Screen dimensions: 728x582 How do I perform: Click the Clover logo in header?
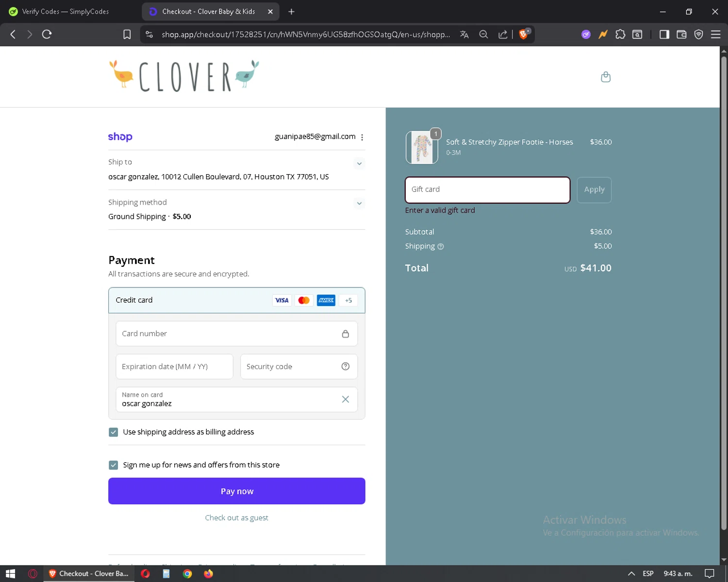pyautogui.click(x=184, y=76)
